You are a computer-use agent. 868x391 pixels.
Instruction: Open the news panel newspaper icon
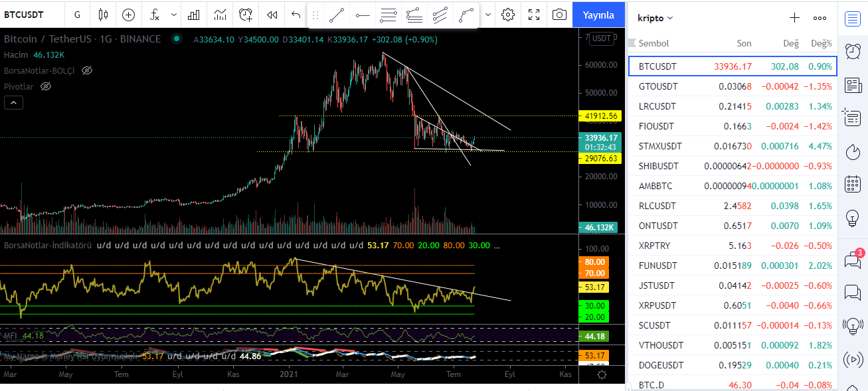pyautogui.click(x=852, y=85)
